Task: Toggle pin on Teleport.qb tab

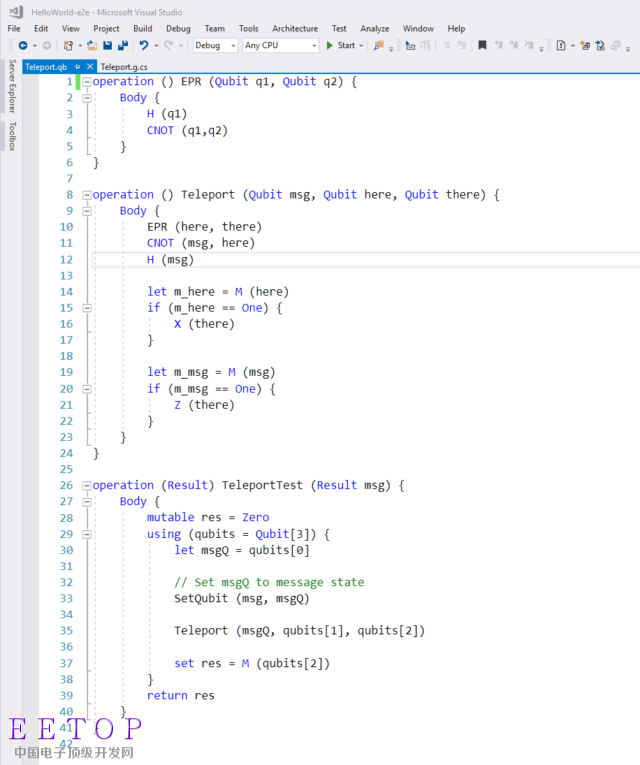Action: [77, 67]
